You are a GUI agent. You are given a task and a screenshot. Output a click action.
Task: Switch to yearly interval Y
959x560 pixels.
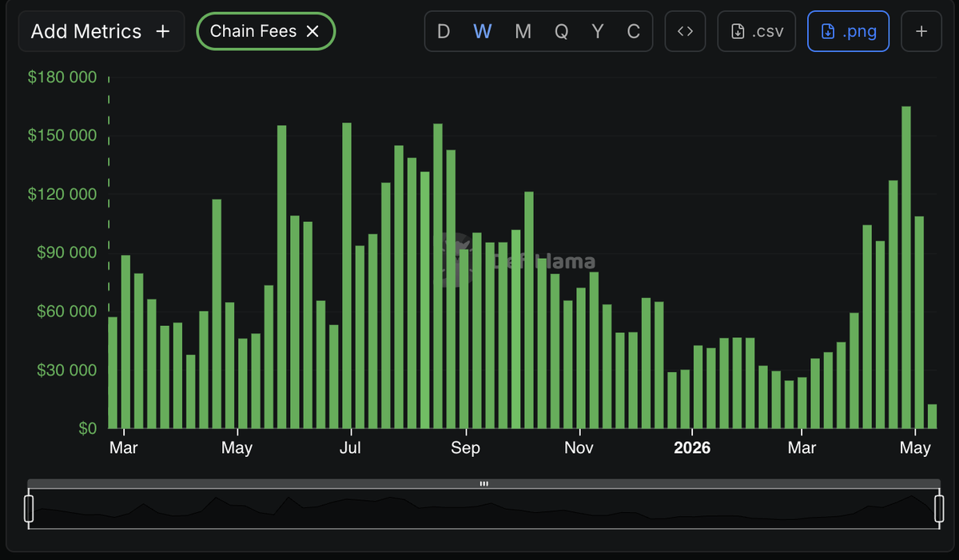(598, 32)
